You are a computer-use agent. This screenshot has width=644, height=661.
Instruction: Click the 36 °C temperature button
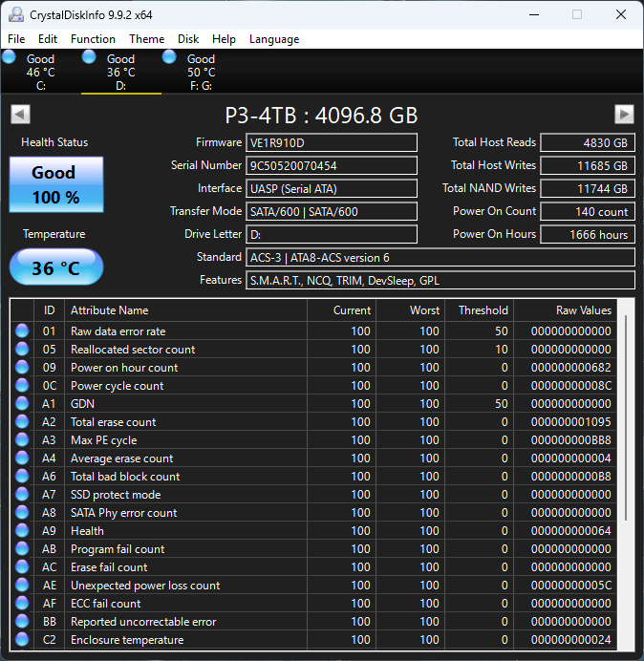click(x=56, y=267)
